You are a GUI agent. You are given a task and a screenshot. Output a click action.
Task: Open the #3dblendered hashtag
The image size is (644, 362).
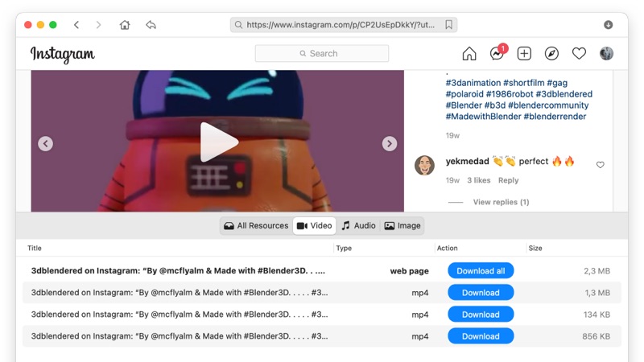coord(564,94)
